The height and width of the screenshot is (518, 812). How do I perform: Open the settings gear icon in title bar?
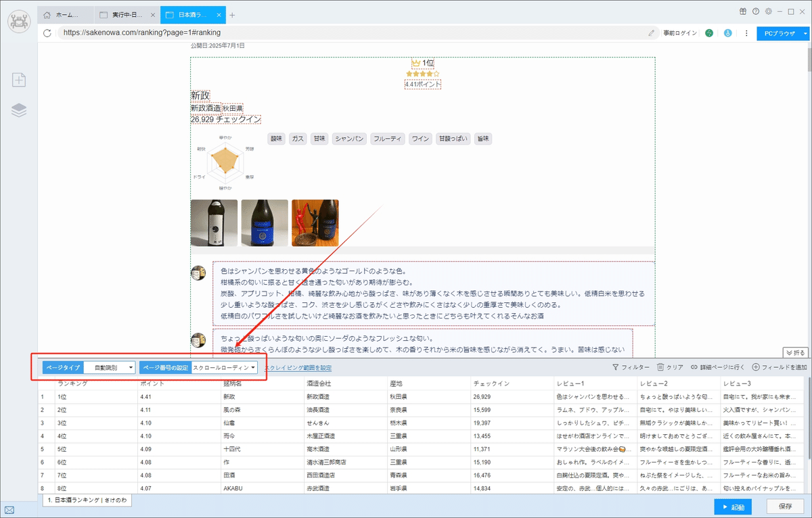tap(768, 11)
